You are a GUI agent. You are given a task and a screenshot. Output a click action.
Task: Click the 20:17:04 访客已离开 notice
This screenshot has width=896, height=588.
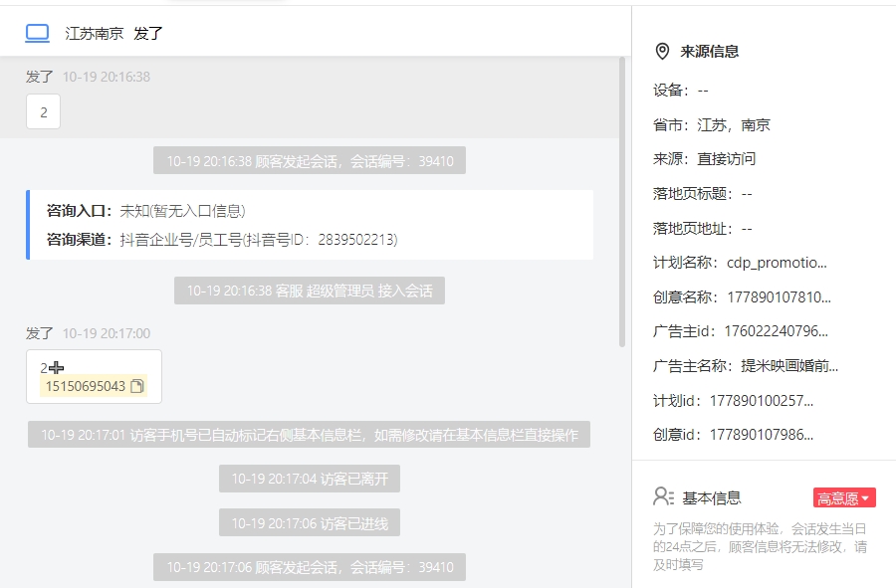click(310, 479)
